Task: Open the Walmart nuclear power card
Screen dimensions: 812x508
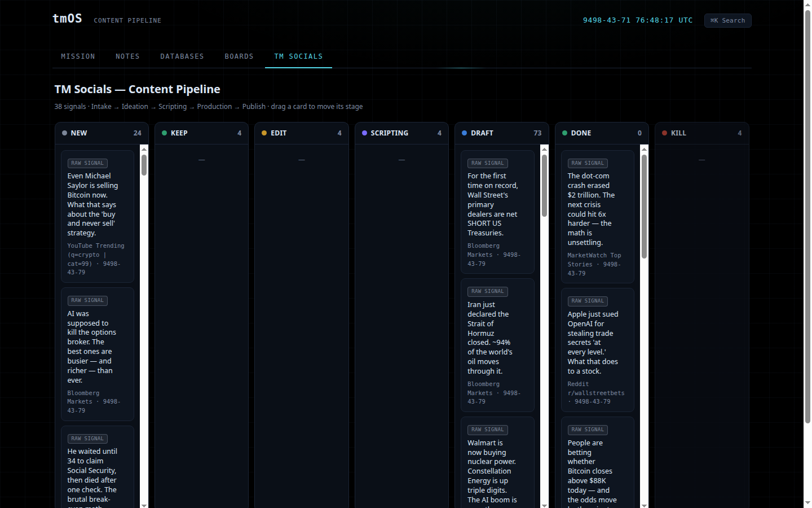Action: pyautogui.click(x=497, y=462)
